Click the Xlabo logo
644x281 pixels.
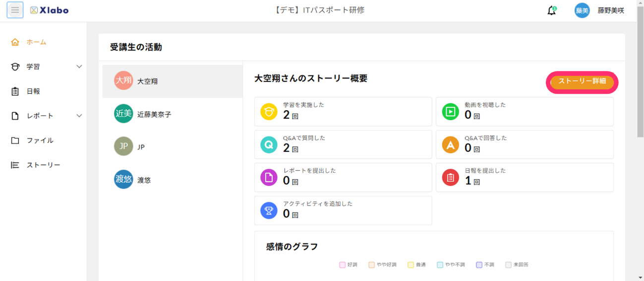(50, 10)
